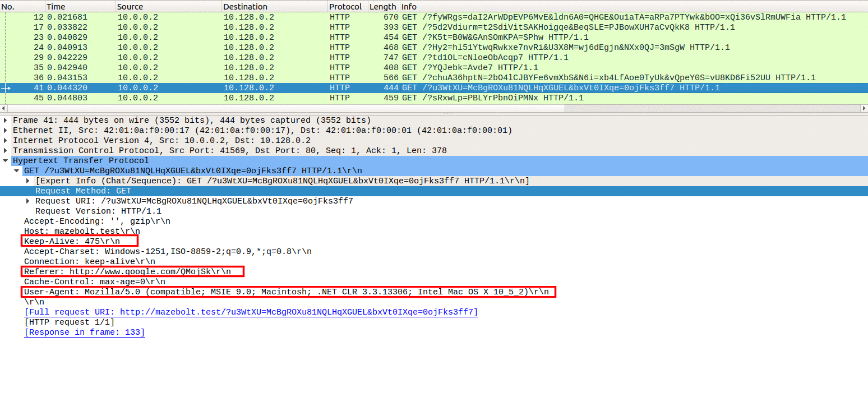Expand the Frame 41 details row

6,121
